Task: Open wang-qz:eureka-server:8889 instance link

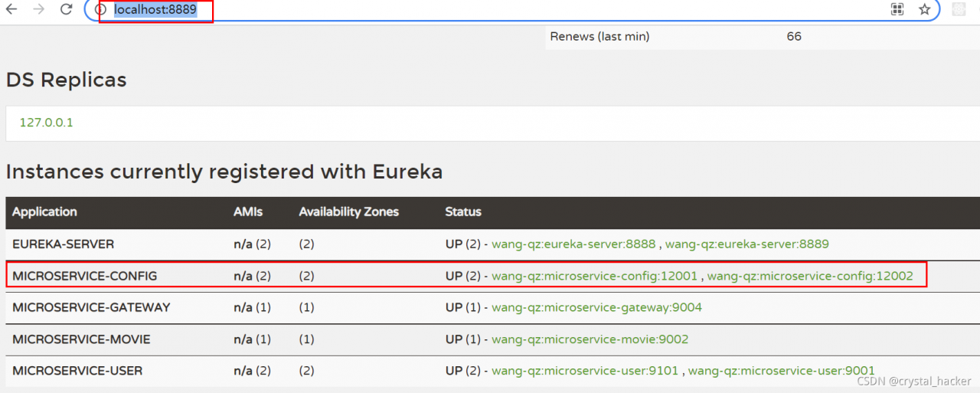Action: pos(746,244)
